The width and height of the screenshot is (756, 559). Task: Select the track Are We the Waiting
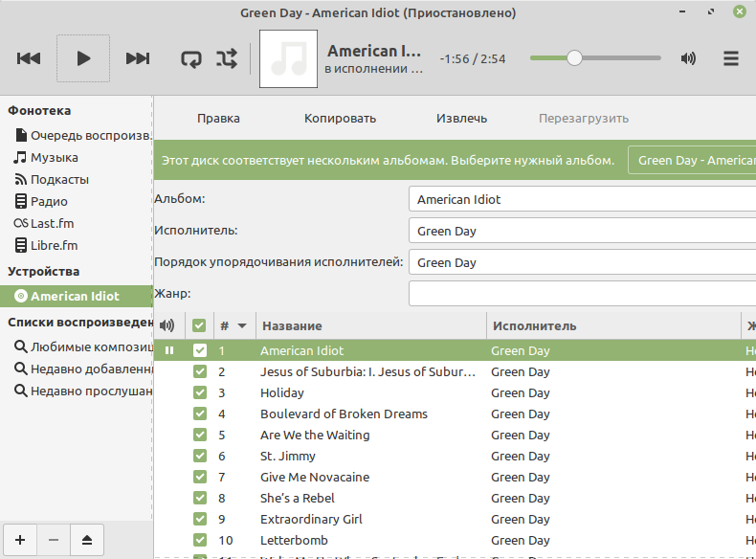coord(315,436)
